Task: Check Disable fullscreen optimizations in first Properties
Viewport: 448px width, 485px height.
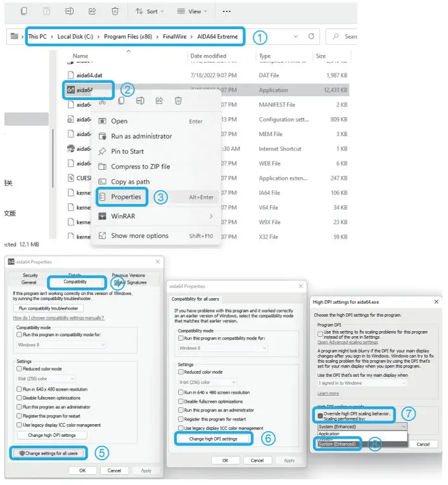Action: click(19, 398)
